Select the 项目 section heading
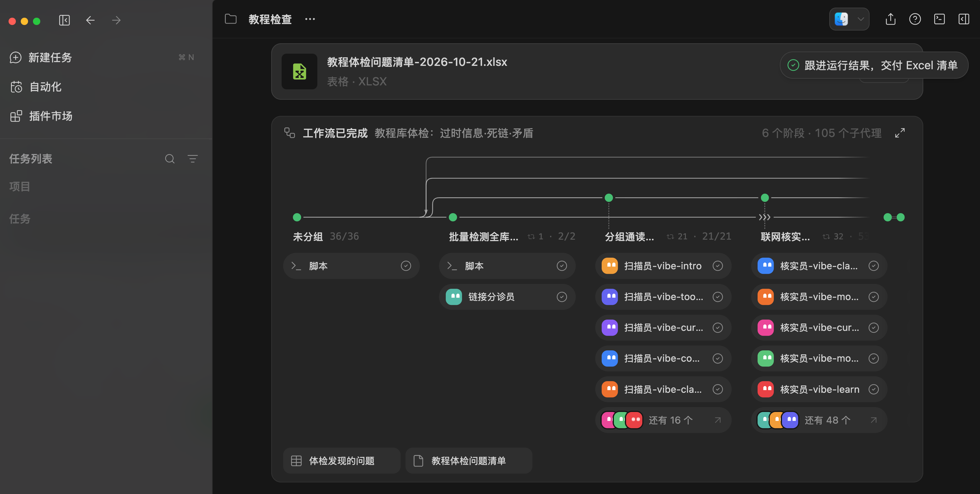Viewport: 980px width, 494px height. (x=20, y=187)
